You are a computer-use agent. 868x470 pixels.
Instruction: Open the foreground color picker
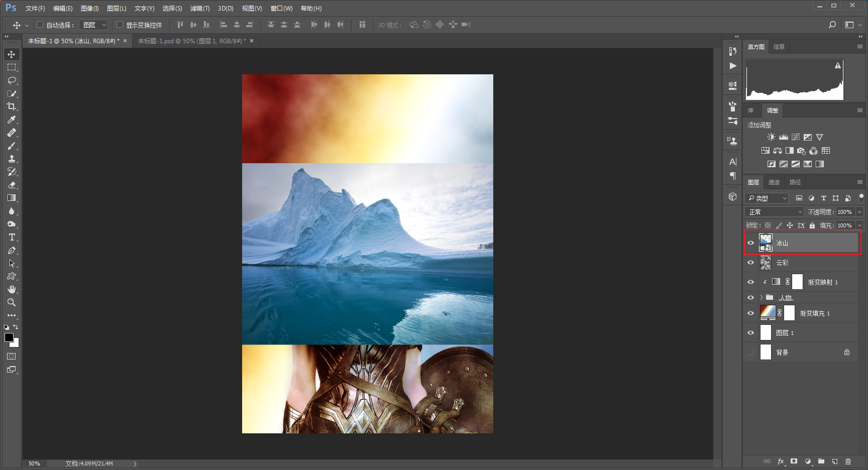pos(9,337)
